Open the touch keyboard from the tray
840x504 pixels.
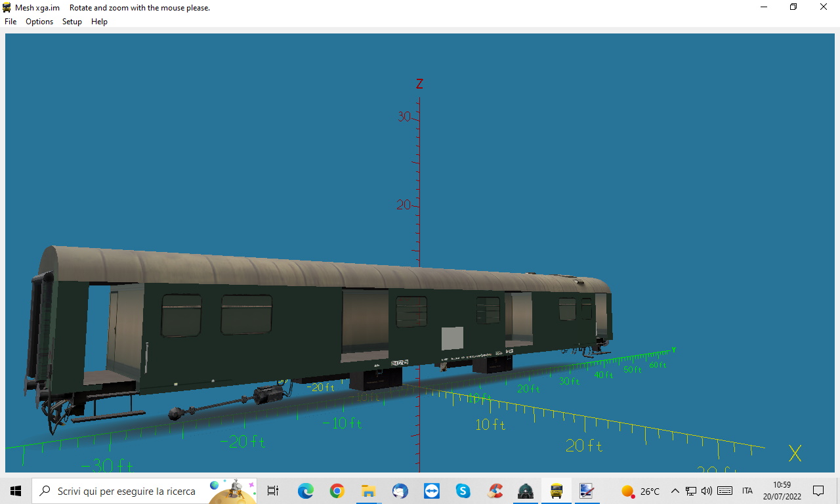[725, 491]
